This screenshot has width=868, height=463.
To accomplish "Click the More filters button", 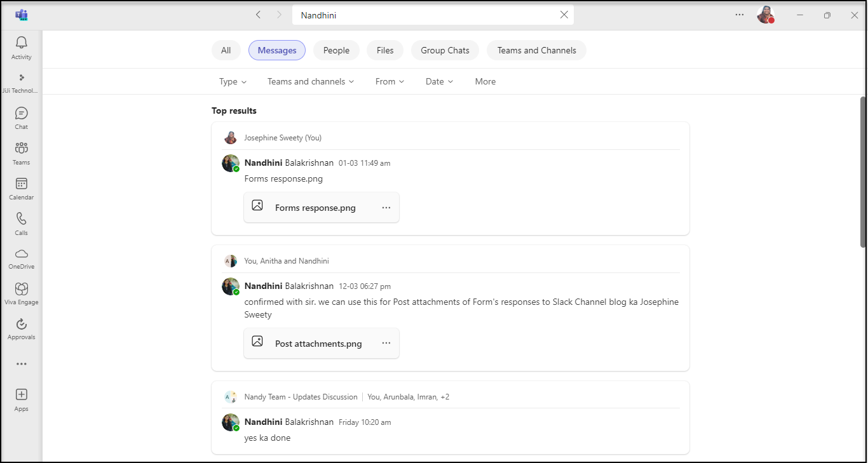I will point(485,81).
